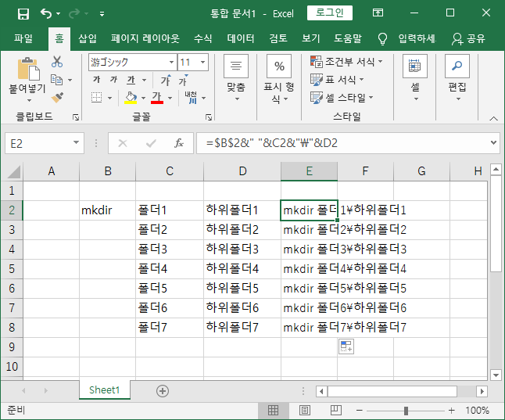
Task: Open the font name dropdown
Action: pos(172,63)
